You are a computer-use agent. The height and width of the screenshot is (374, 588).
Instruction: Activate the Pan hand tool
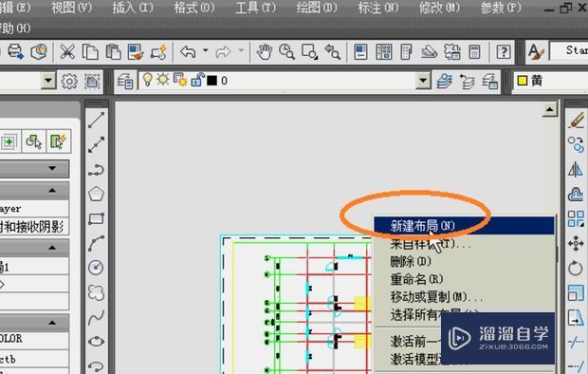[x=264, y=52]
